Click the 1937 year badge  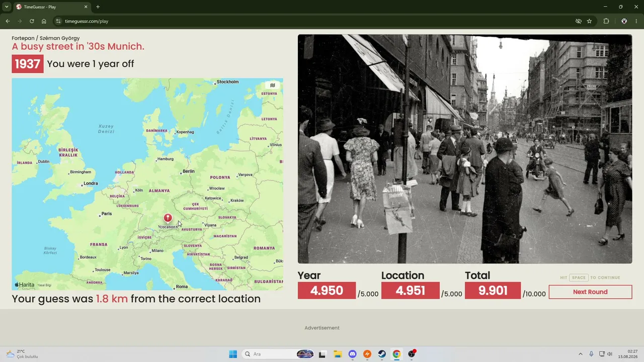28,64
